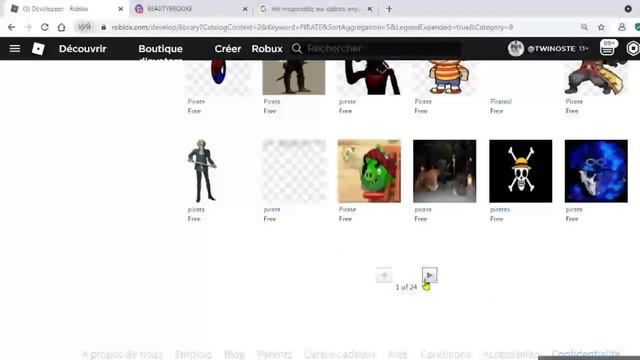
Task: Open the Robux hexagon icon
Action: click(633, 49)
